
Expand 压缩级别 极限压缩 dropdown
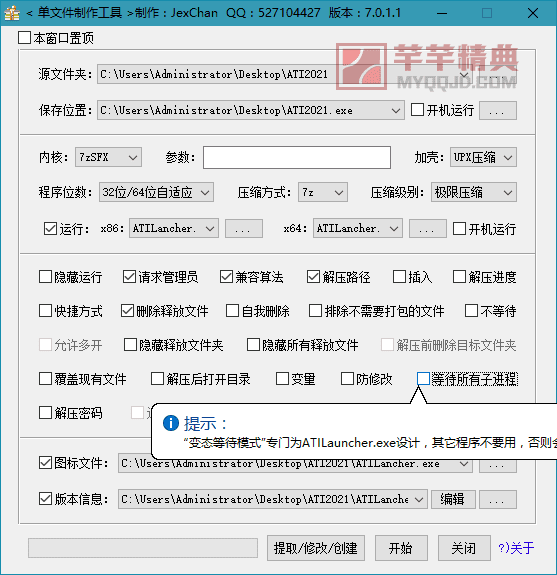[x=474, y=192]
